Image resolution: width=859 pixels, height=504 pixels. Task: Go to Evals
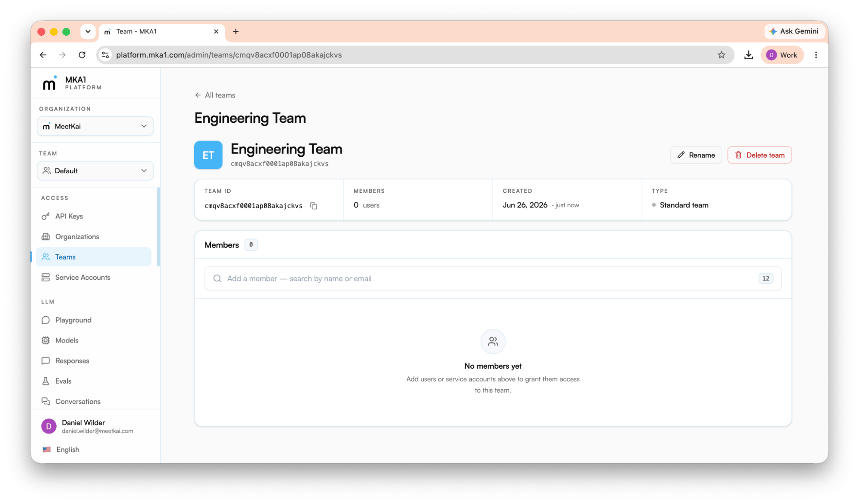(x=94, y=381)
